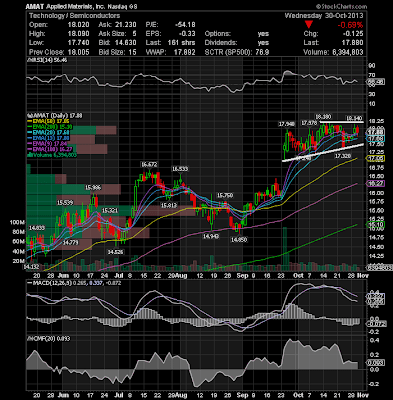
Task: Click the 15.750 price label
Action: pos(225,195)
